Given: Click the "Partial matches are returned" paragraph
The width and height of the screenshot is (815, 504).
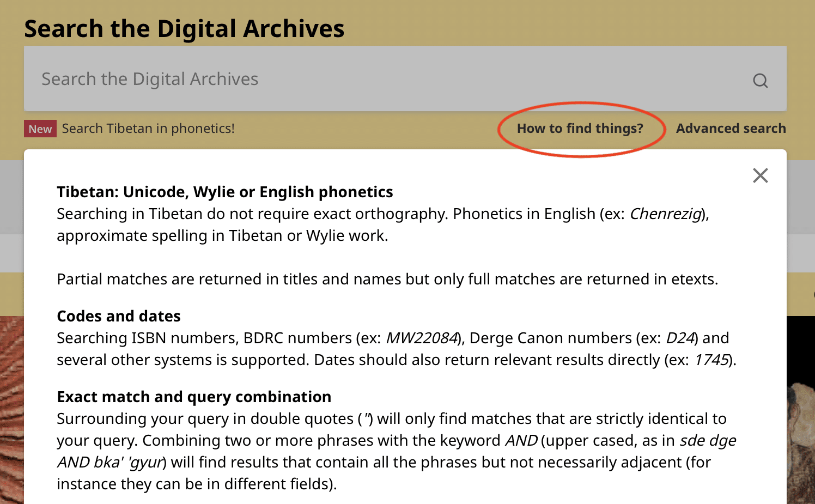Looking at the screenshot, I should 387,280.
